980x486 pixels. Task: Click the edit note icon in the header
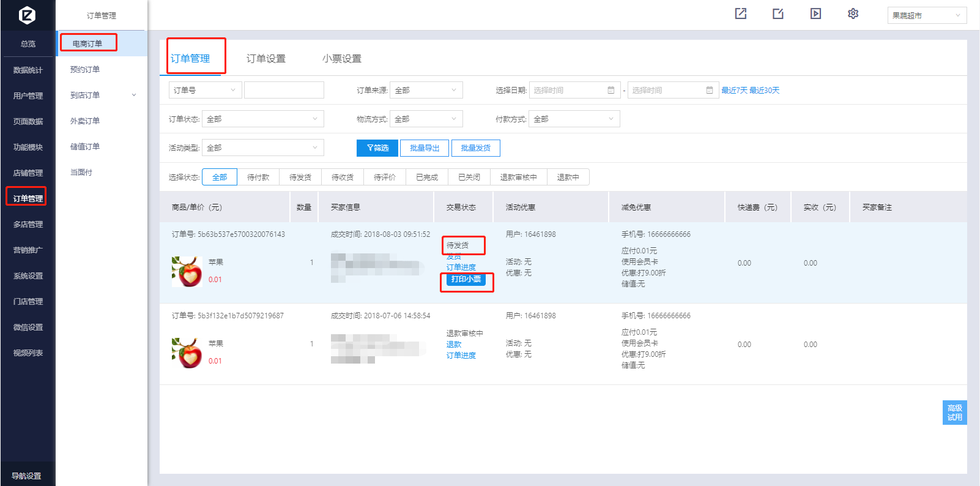pos(778,13)
